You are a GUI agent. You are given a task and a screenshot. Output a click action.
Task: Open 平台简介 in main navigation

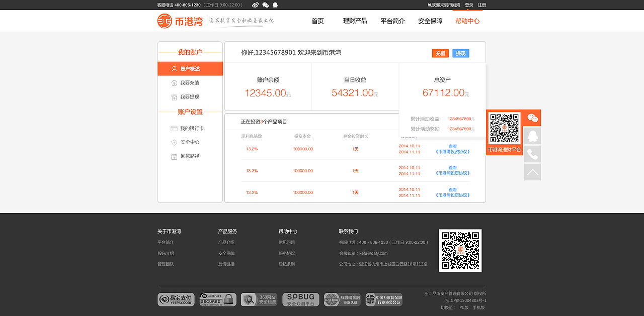pos(392,21)
